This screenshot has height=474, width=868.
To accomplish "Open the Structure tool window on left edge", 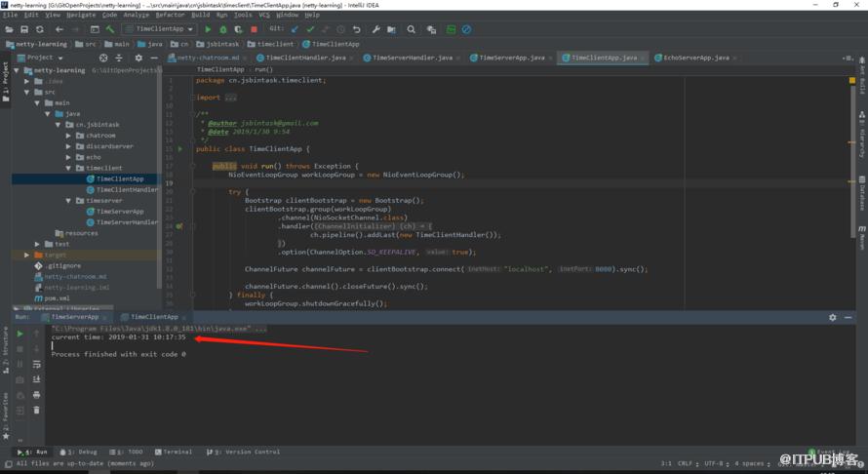I will [x=6, y=350].
